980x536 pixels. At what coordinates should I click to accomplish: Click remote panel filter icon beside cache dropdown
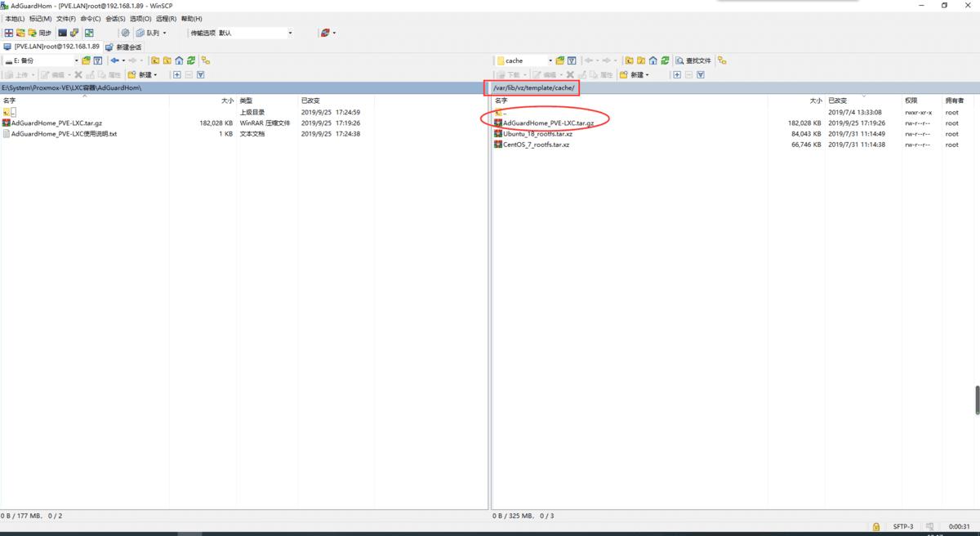(572, 60)
